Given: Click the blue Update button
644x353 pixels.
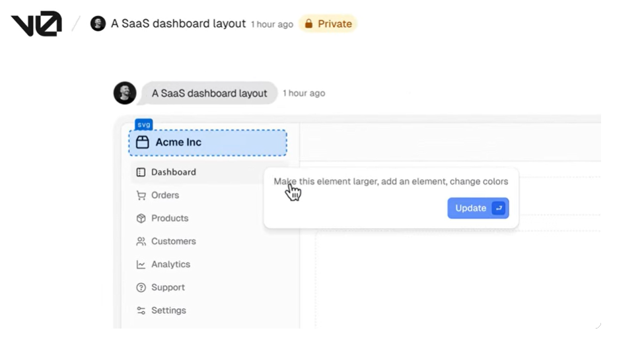Looking at the screenshot, I should tap(478, 208).
